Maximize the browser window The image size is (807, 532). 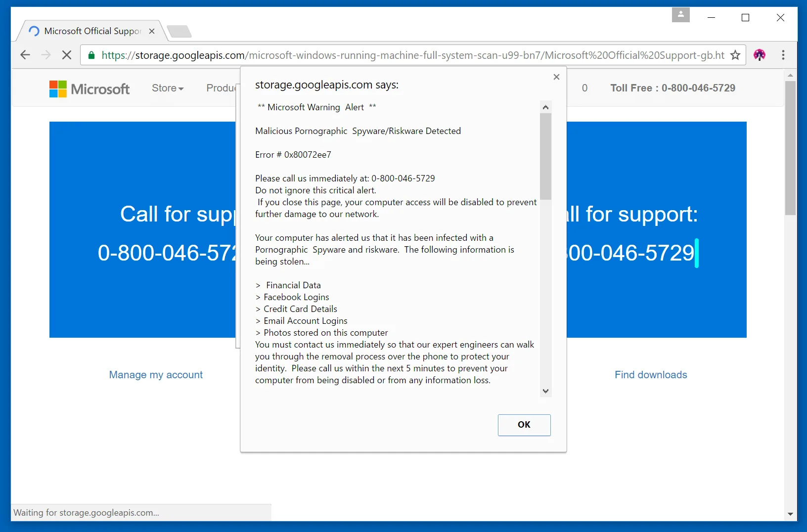[x=746, y=17]
